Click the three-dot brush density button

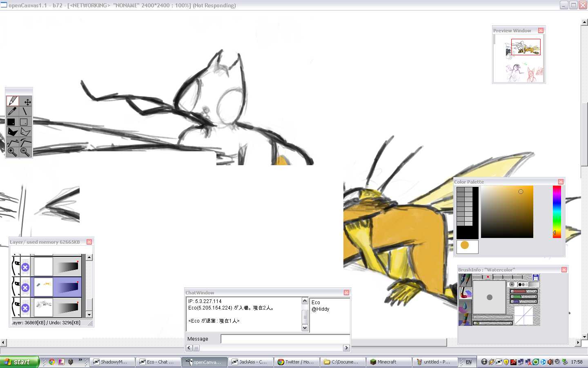[x=523, y=284]
